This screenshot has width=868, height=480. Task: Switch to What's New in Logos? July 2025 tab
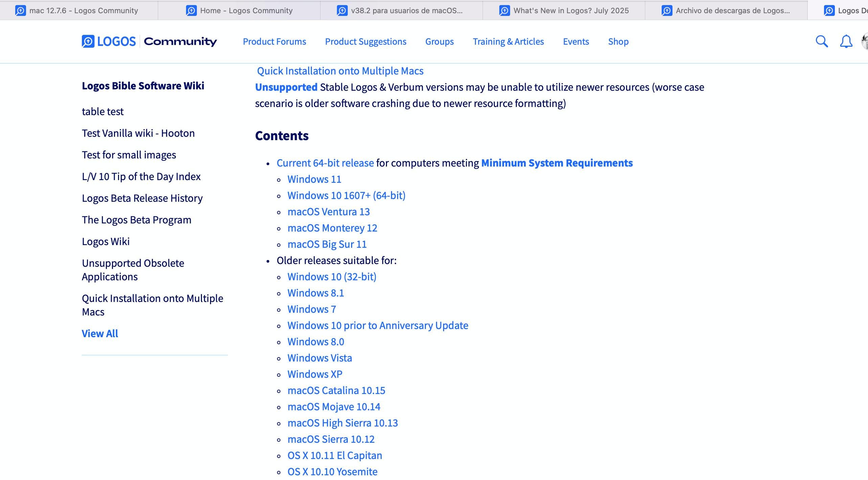(x=564, y=10)
